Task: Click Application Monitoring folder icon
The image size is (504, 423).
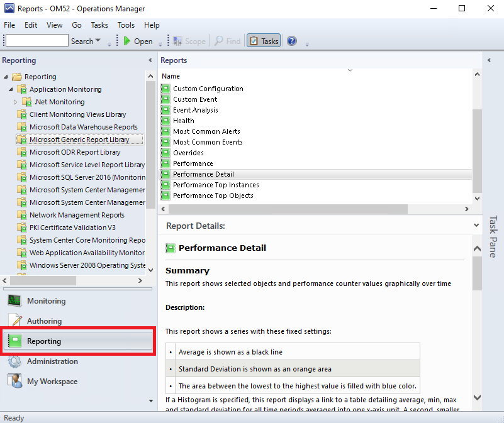Action: tap(22, 89)
